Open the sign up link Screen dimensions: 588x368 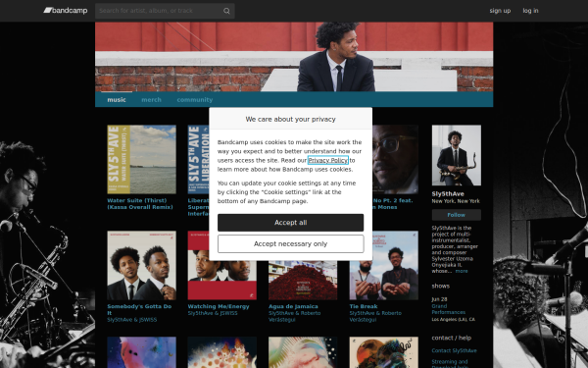[x=500, y=11]
